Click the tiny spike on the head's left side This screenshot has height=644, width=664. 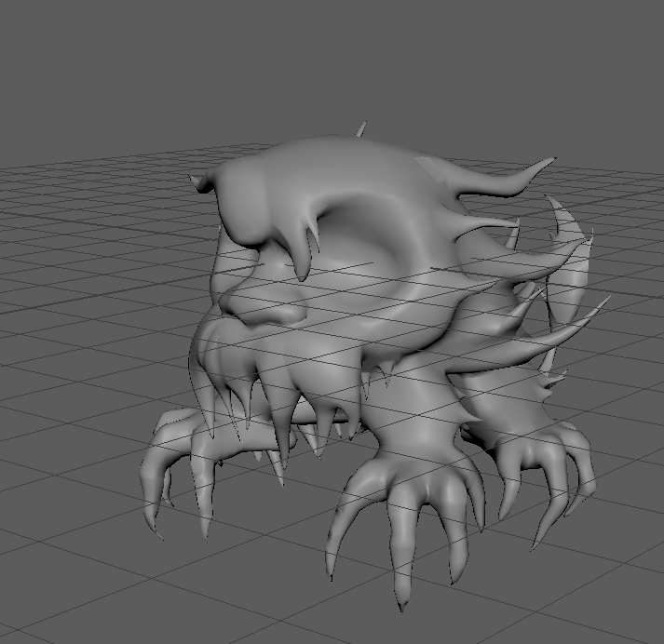[197, 181]
